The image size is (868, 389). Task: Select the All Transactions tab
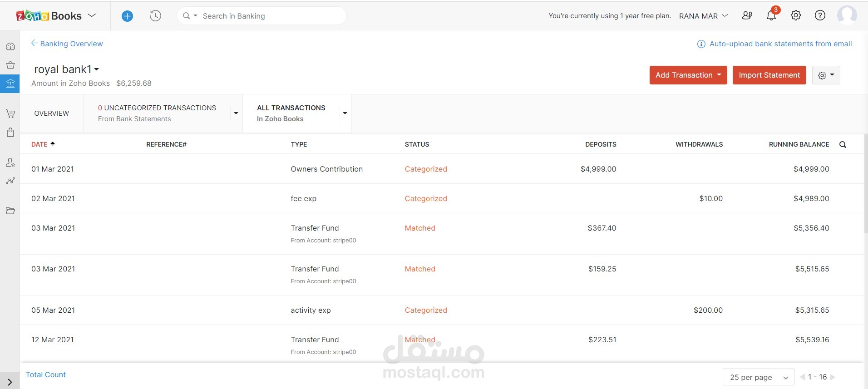tap(291, 113)
